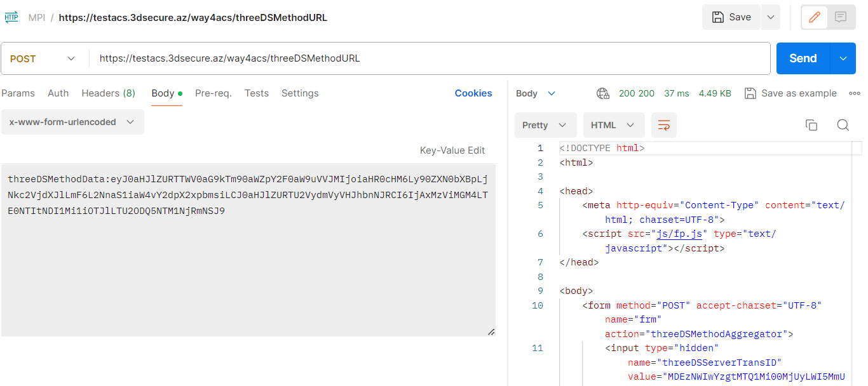Open the Pretty format dropdown

point(545,125)
